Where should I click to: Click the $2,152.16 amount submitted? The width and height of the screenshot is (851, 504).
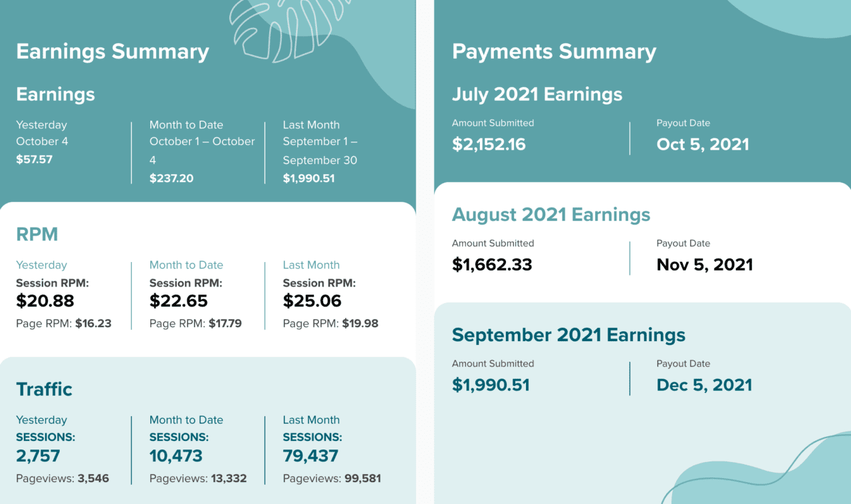pyautogui.click(x=489, y=144)
